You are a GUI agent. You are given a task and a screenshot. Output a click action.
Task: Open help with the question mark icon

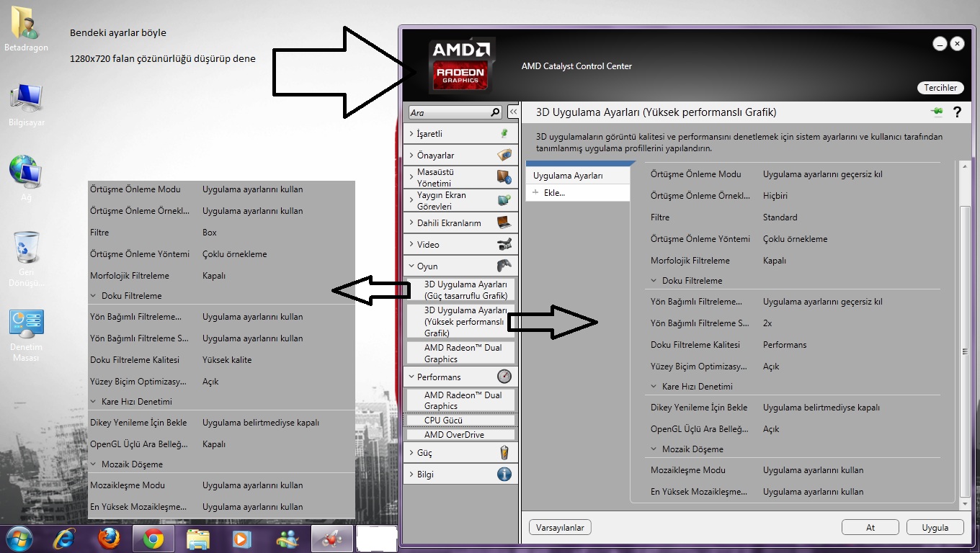pos(957,112)
